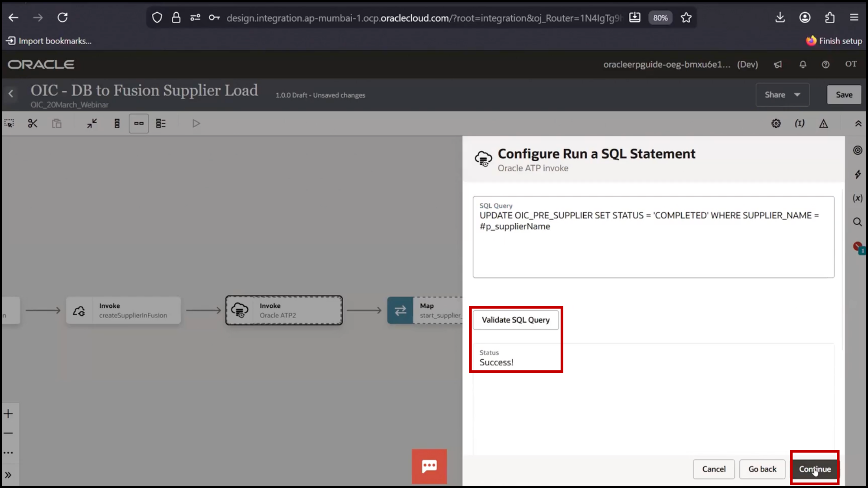868x488 pixels.
Task: Click the Status Success! text
Action: click(496, 362)
